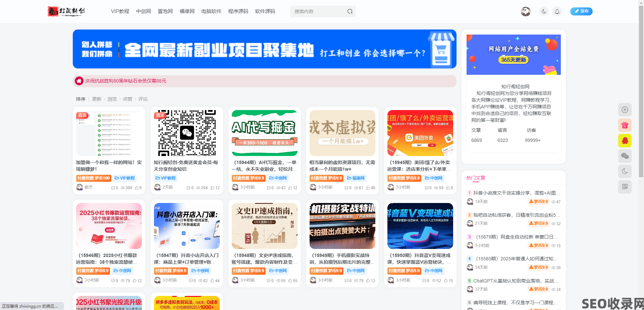
Task: Open the 福缘网 menu item
Action: click(x=187, y=11)
